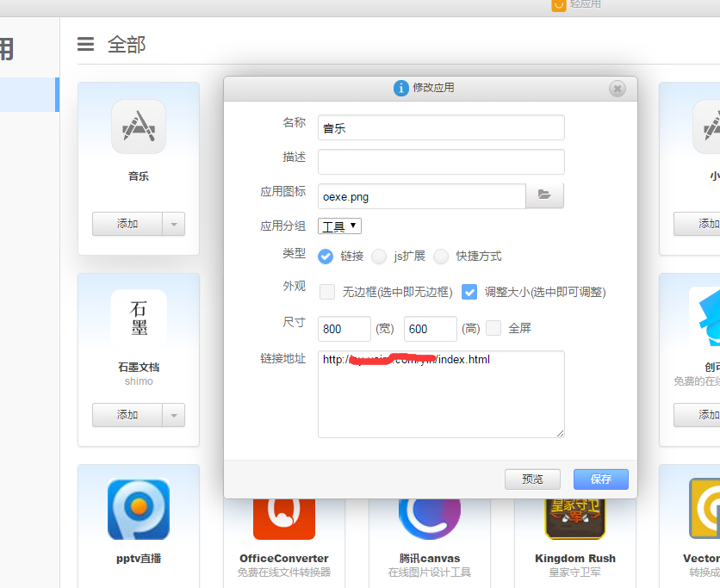Click the 全部 category heading
This screenshot has width=720, height=588.
pyautogui.click(x=127, y=45)
